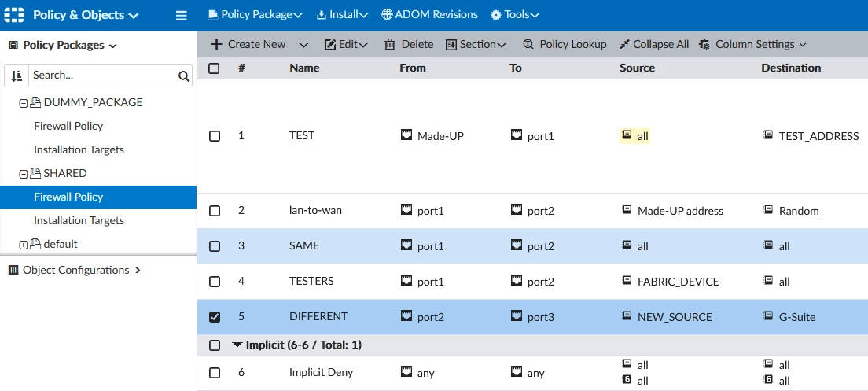868x391 pixels.
Task: Uncheck the DIFFERENT policy checkbox
Action: tap(214, 317)
